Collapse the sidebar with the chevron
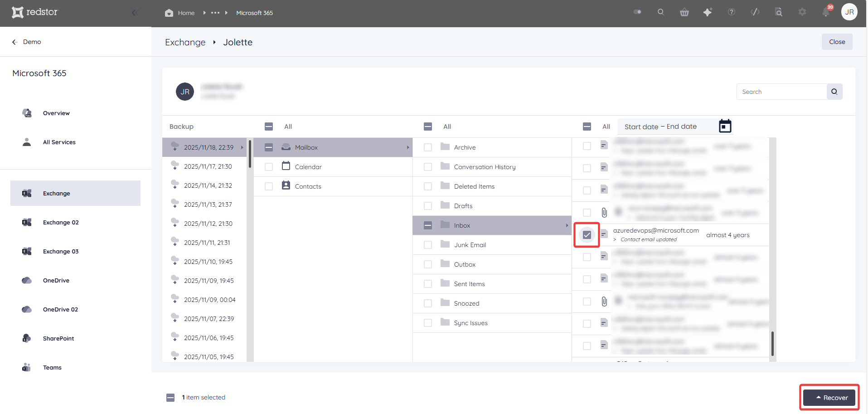Screen dimensions: 868x414 pos(134,13)
